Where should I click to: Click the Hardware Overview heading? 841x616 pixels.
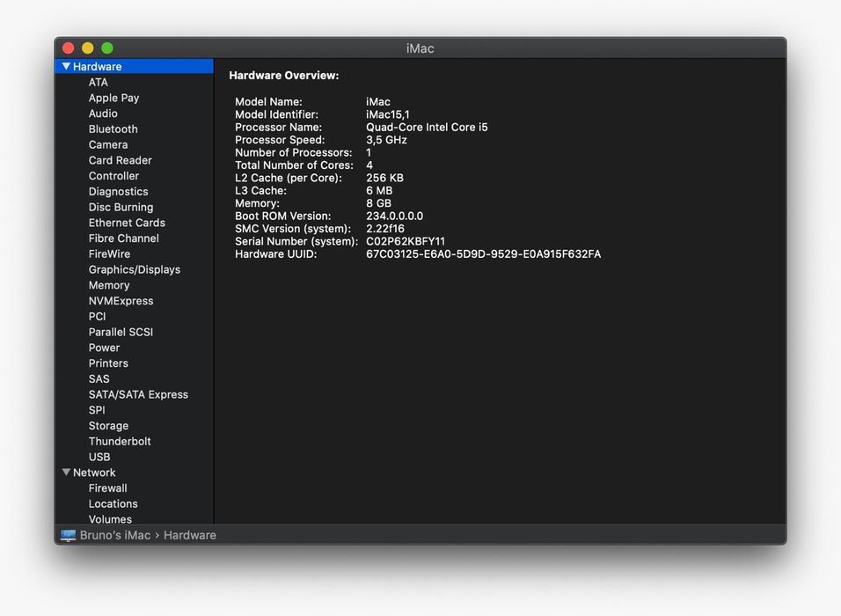point(284,76)
